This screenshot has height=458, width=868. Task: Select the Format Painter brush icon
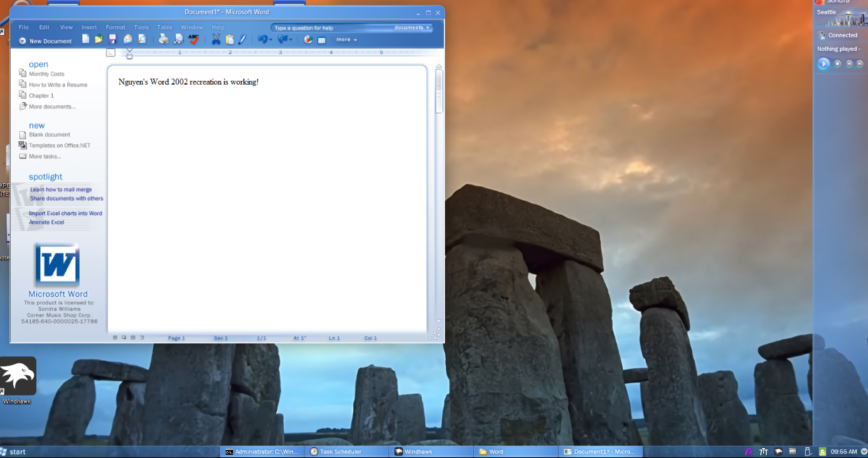(x=242, y=40)
